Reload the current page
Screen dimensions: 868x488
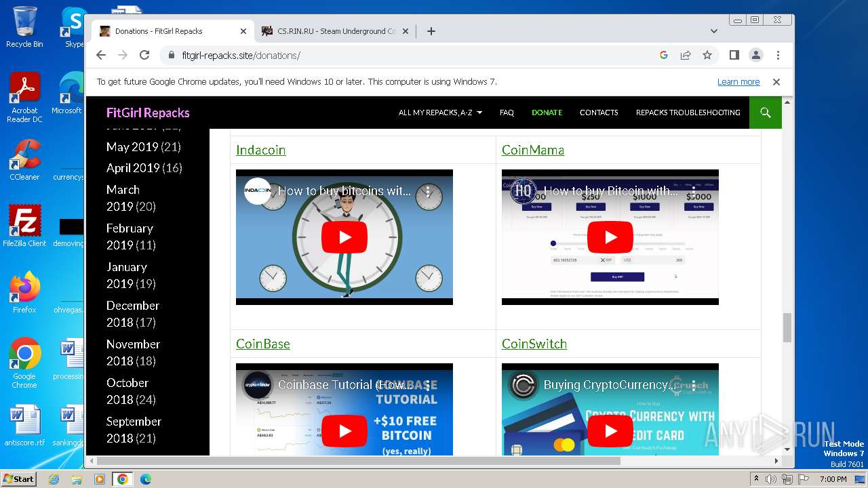coord(144,55)
